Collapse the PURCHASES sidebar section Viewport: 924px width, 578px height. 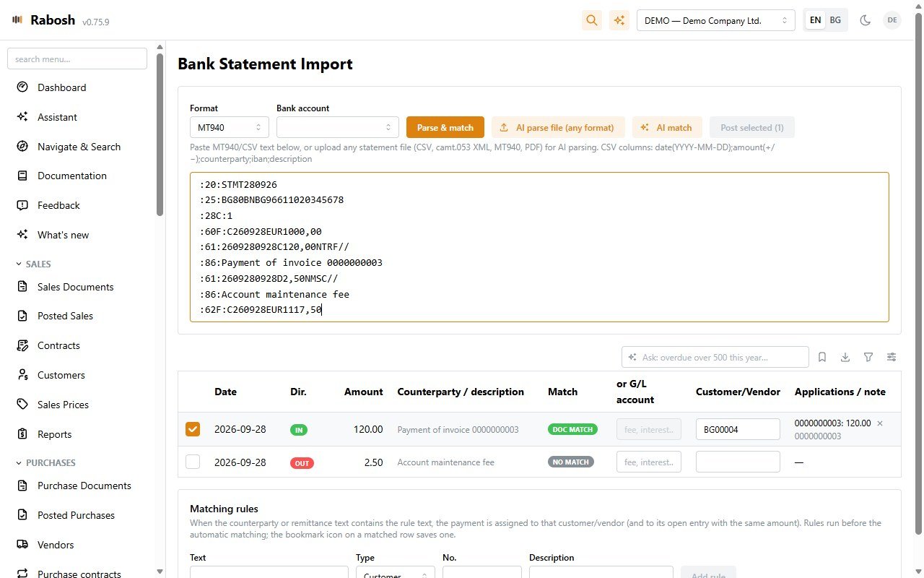(45, 462)
